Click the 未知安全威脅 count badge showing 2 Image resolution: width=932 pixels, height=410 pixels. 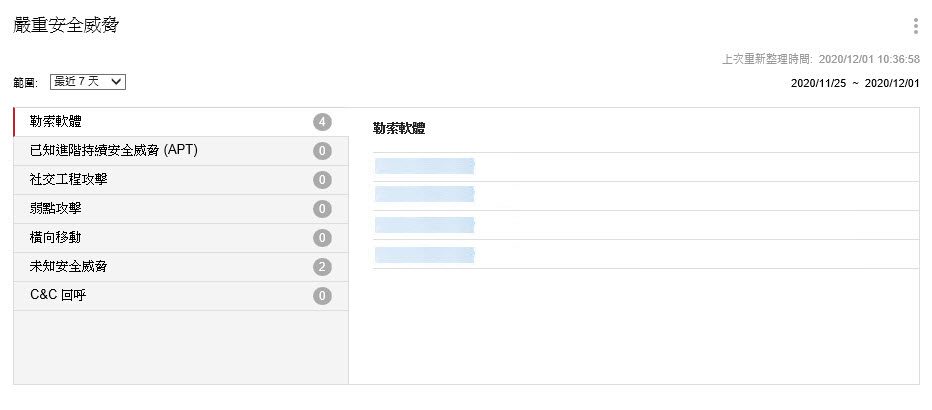[322, 267]
